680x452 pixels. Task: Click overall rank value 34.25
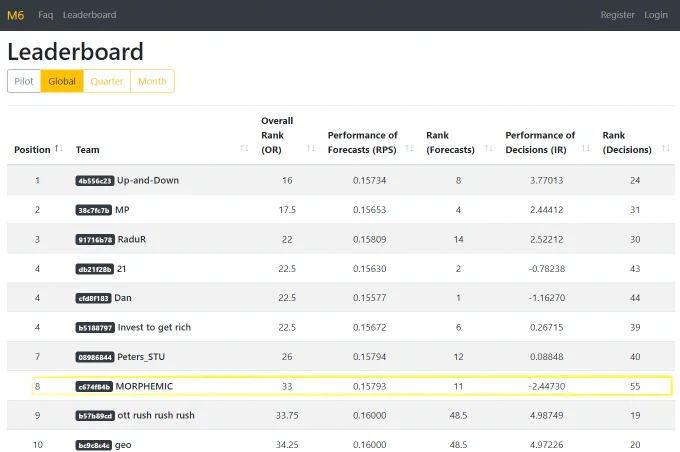287,445
